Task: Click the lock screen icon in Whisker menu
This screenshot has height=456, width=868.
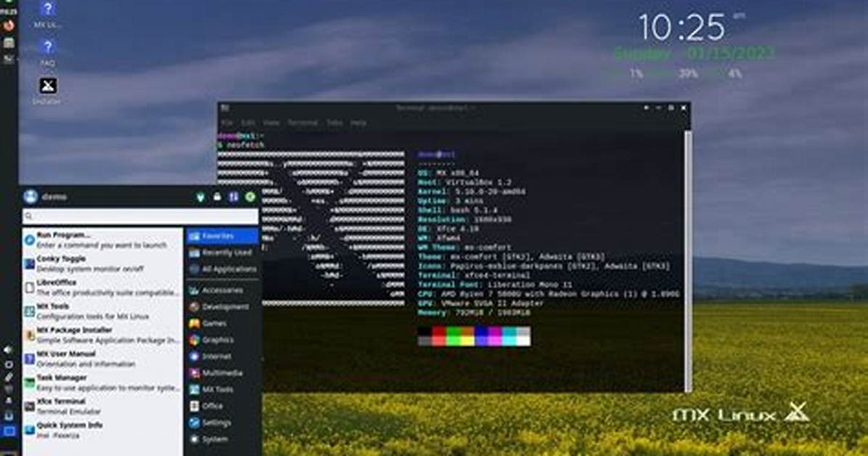Action: (x=217, y=197)
